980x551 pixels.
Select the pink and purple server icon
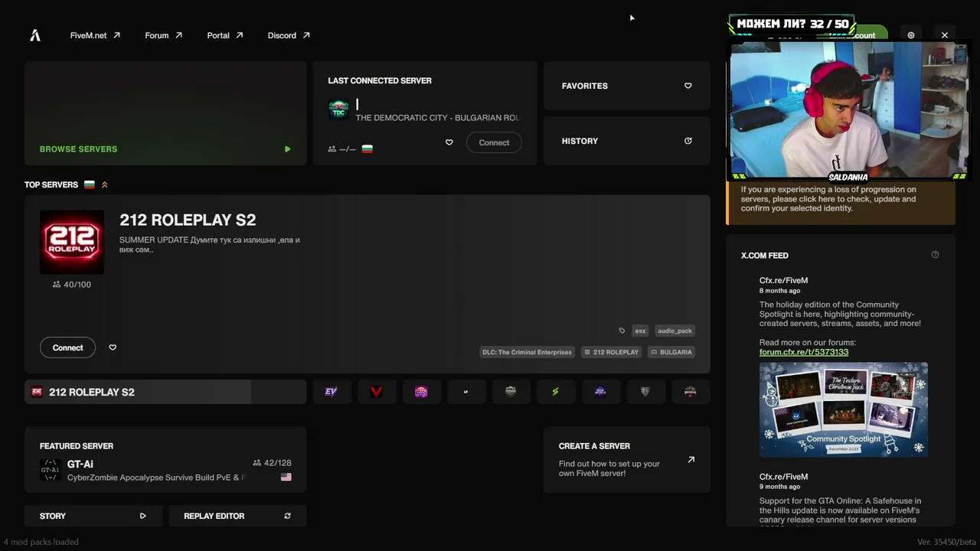click(421, 392)
